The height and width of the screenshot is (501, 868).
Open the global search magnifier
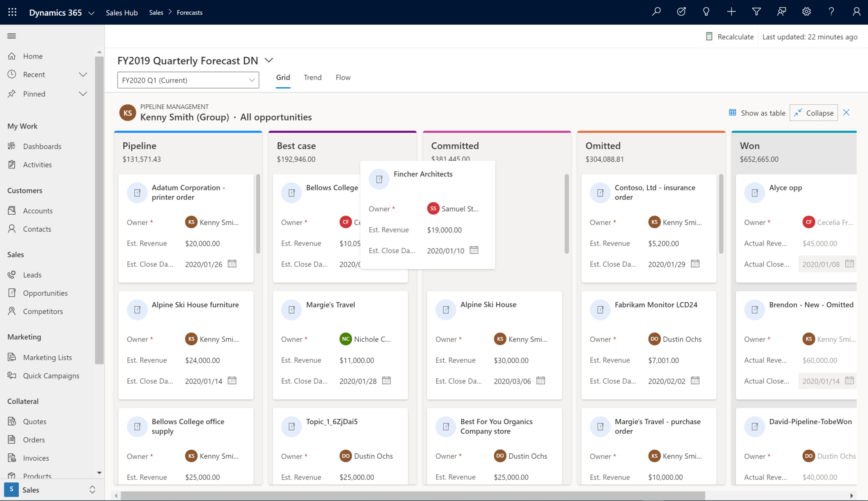point(656,11)
